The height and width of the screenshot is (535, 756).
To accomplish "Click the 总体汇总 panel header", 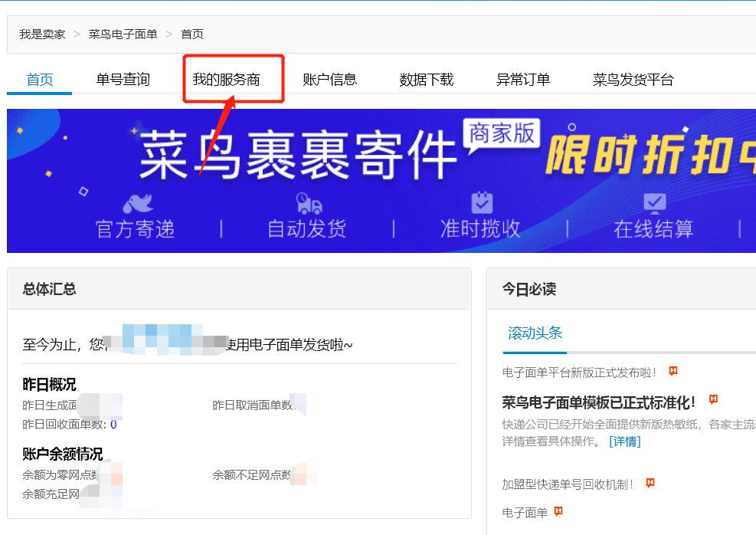I will (239, 289).
